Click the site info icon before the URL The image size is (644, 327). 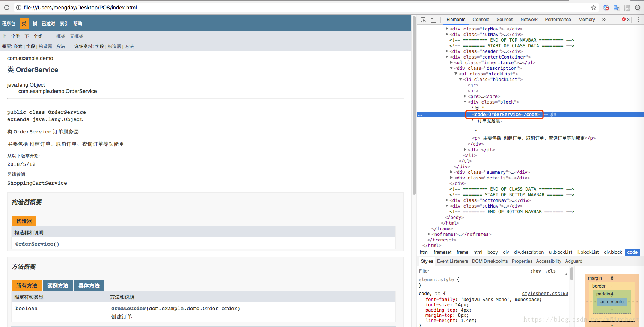[18, 8]
